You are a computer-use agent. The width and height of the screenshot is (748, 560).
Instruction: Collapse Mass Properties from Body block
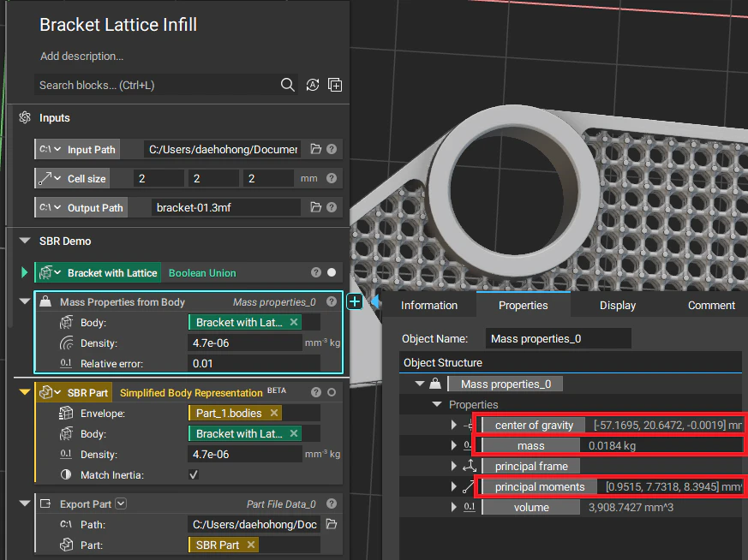(25, 301)
